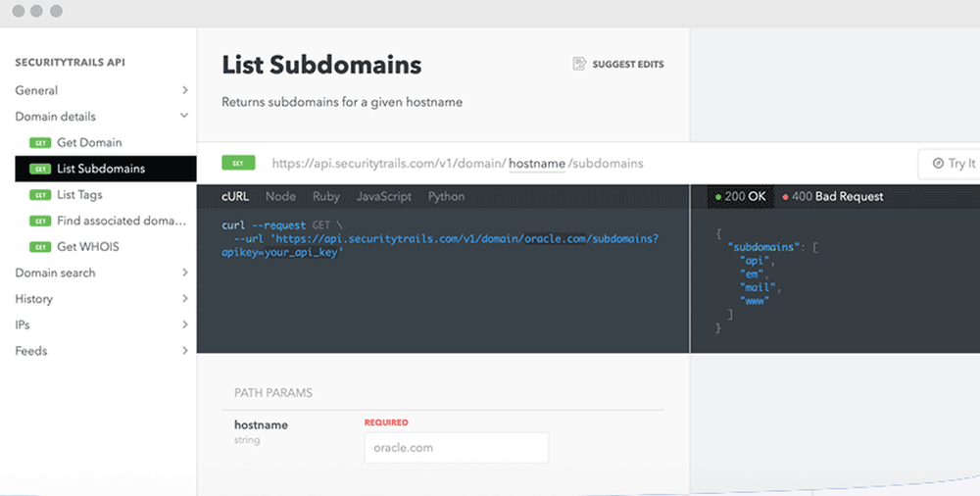Viewport: 980px width, 496px height.
Task: Expand the Feeds sidebar section
Action: pos(184,351)
